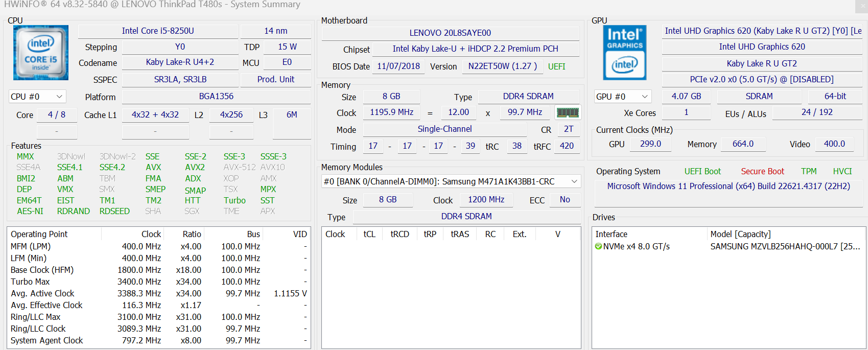Select the System Agent Clock row
This screenshot has height=350, width=868.
coord(159,340)
